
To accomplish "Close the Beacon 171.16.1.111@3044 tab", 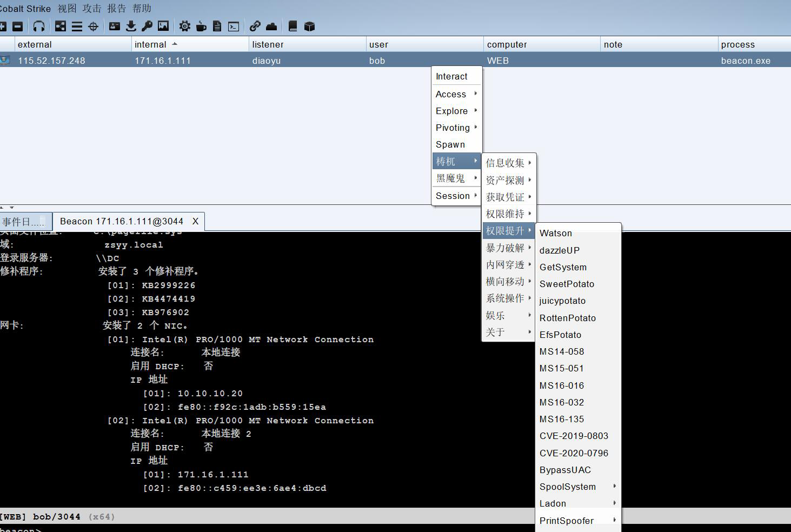I will click(x=195, y=221).
